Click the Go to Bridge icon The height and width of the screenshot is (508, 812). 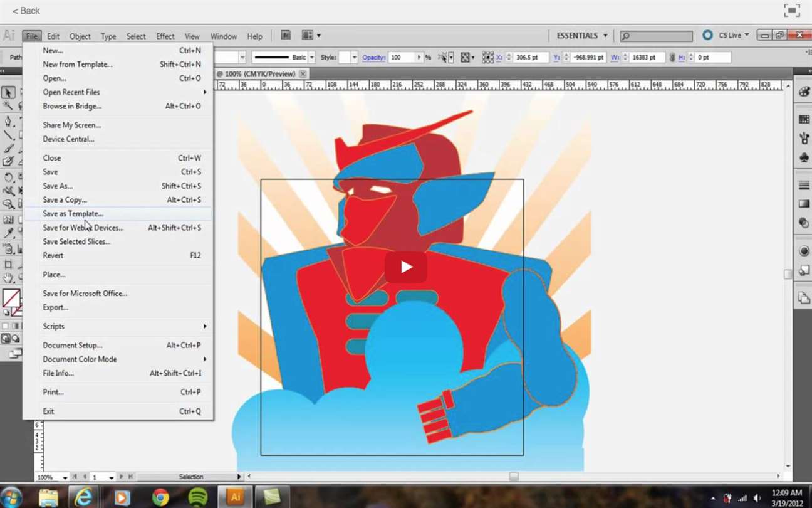286,36
